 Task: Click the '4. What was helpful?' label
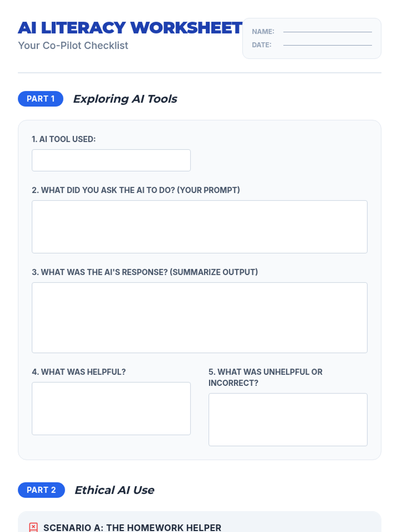click(79, 372)
